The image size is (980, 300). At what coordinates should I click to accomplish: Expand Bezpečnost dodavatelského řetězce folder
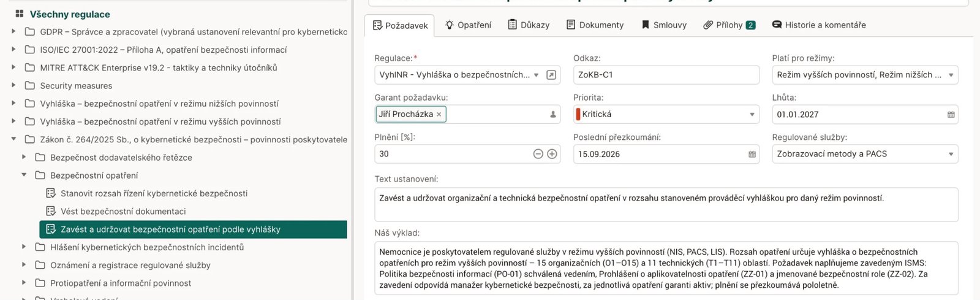[24, 157]
